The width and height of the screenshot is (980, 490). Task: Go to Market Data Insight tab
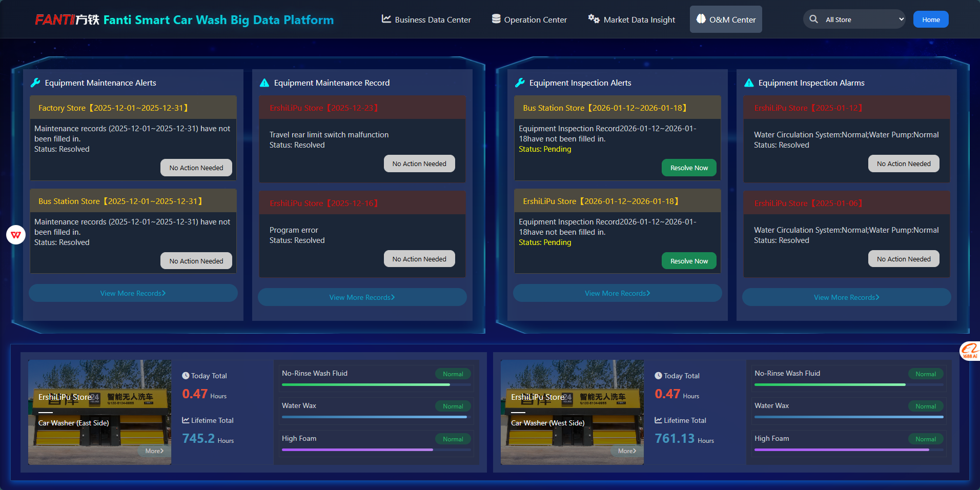tap(631, 19)
